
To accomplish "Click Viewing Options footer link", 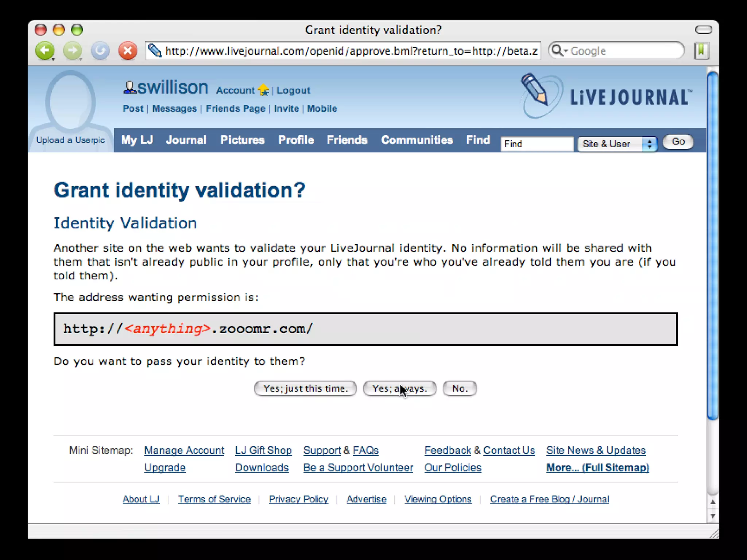I will (x=438, y=499).
